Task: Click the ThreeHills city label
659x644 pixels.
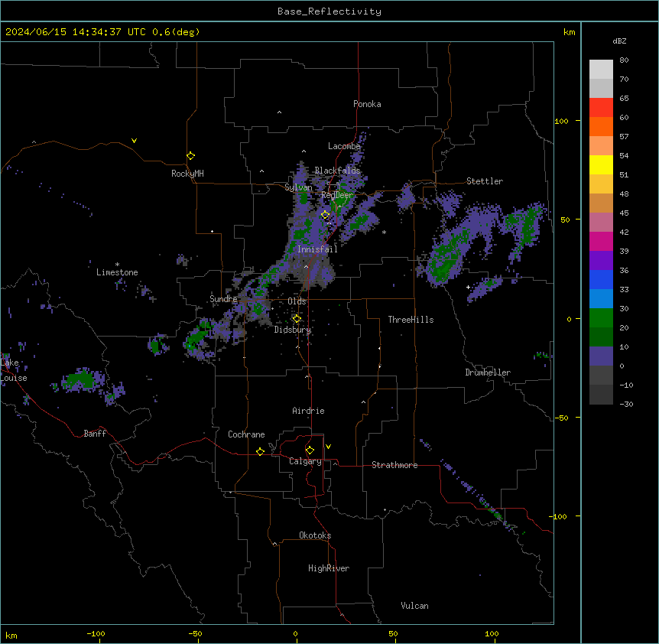Action: 411,320
